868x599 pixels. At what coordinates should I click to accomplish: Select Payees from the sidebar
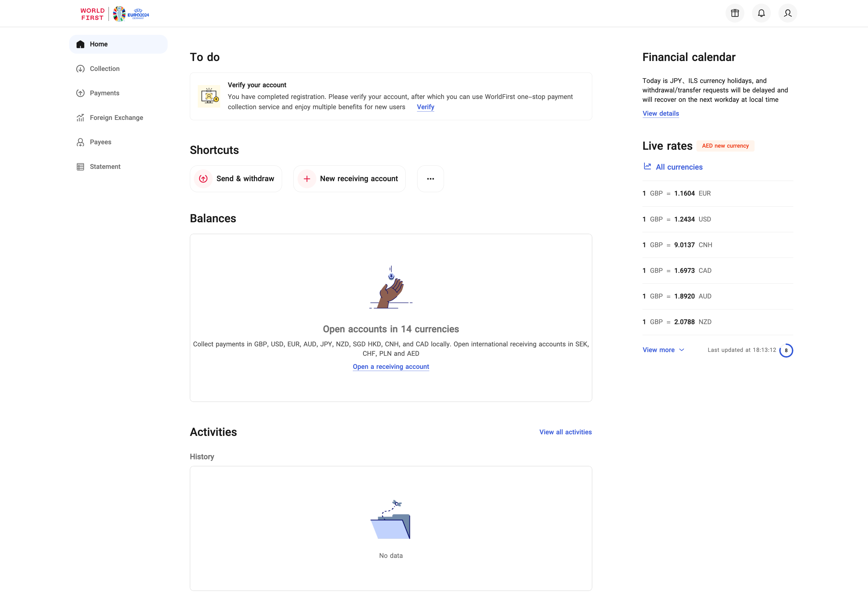click(x=100, y=142)
